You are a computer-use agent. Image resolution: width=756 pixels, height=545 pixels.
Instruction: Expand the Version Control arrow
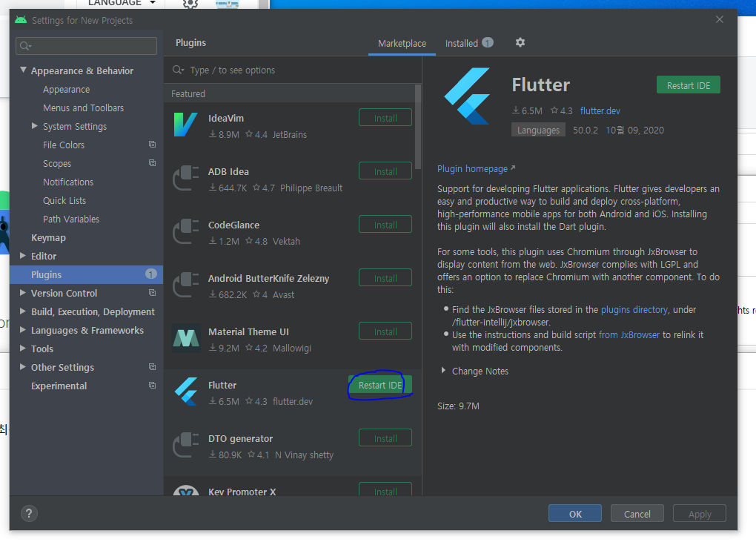[x=23, y=293]
